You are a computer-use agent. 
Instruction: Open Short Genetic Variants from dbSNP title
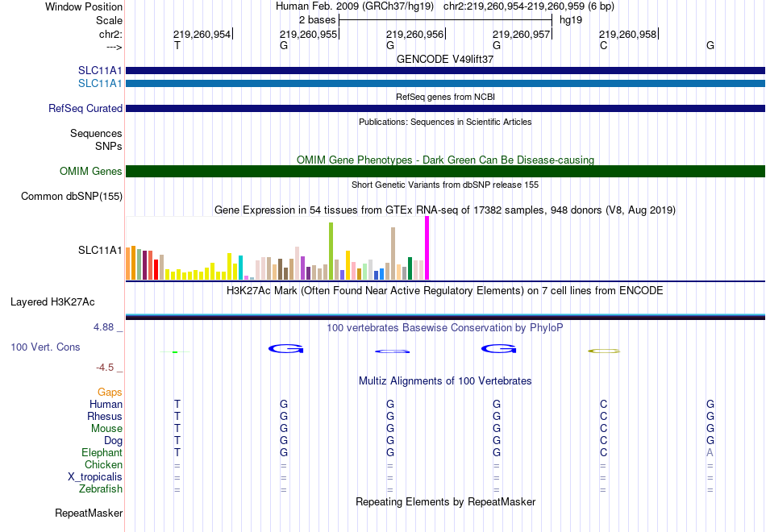click(445, 185)
